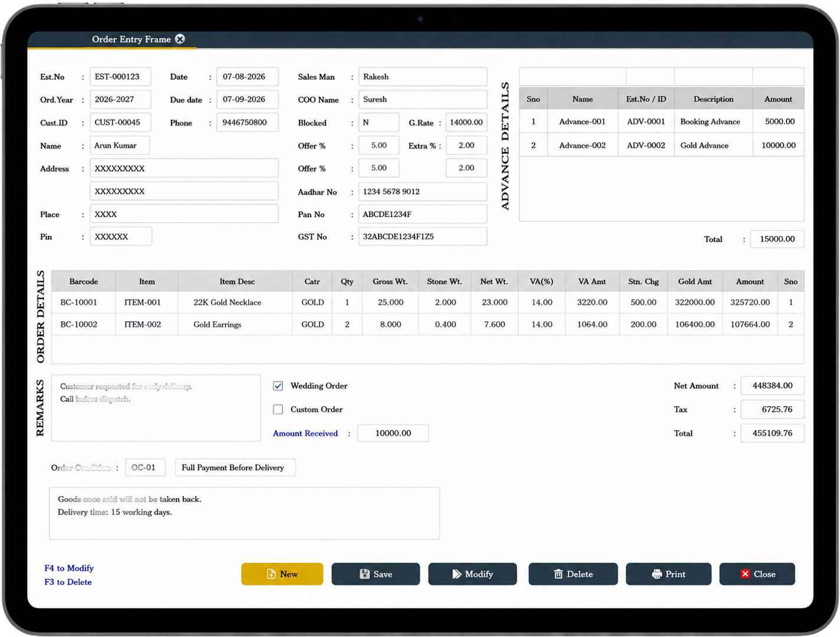The image size is (840, 637).
Task: Print the order
Action: click(668, 574)
